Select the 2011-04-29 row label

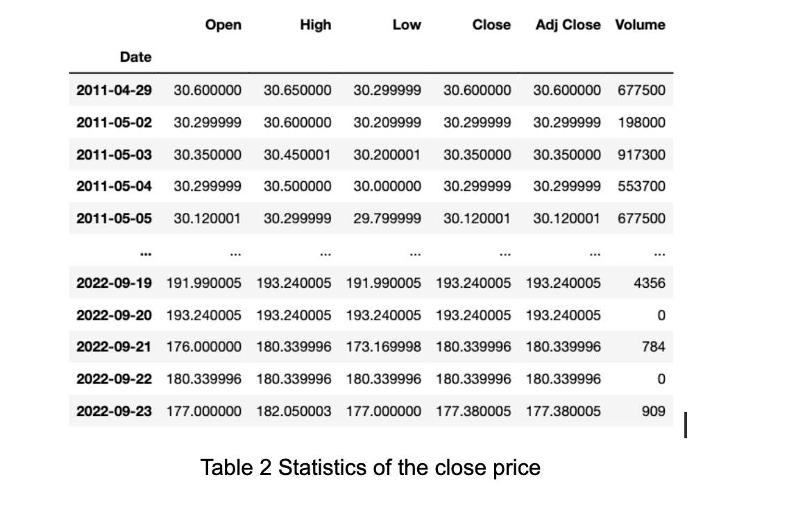point(114,90)
